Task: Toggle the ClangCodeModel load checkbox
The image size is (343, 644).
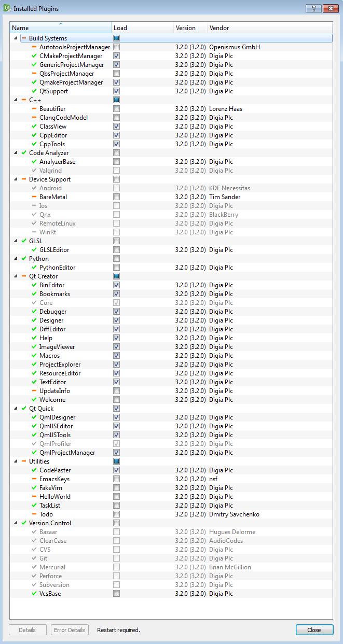Action: tap(117, 118)
